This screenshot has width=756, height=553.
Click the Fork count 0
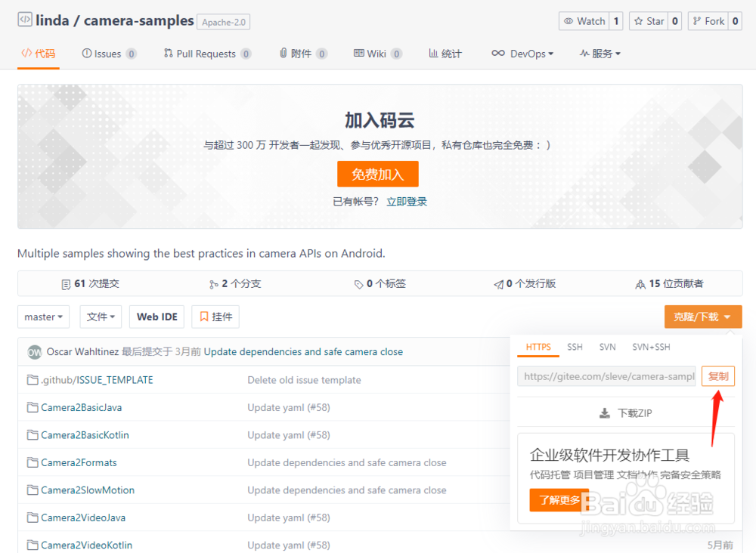click(736, 21)
